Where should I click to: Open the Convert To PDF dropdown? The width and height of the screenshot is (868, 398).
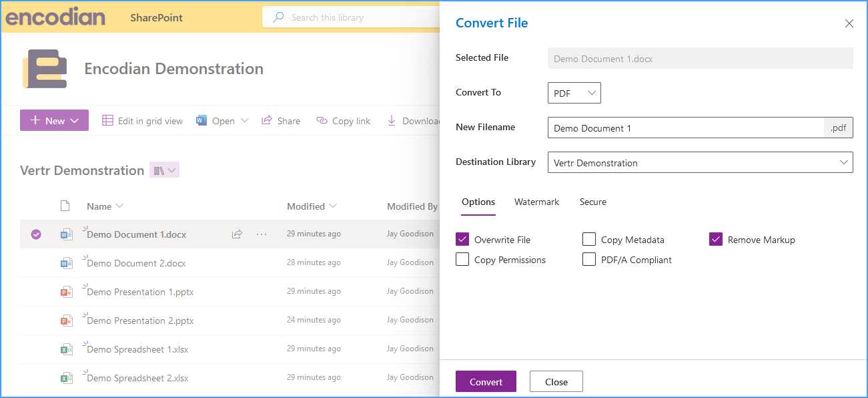click(x=574, y=93)
